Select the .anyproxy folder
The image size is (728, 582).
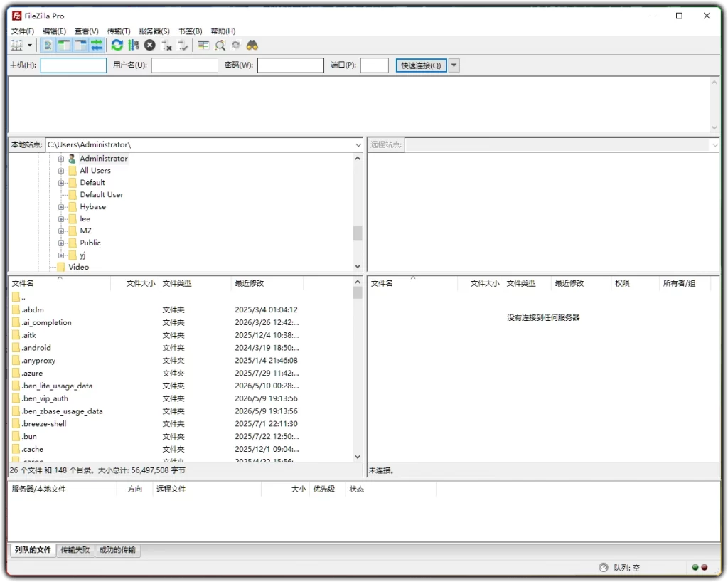click(38, 361)
